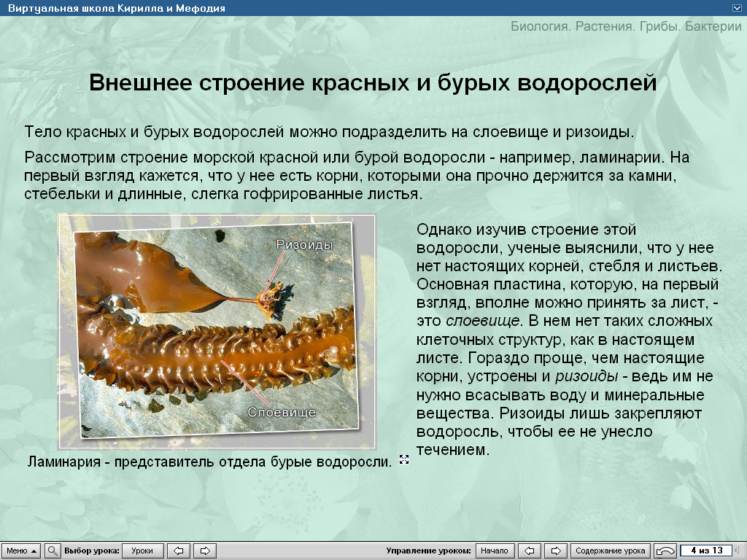The height and width of the screenshot is (560, 747).
Task: Go to previous lesson arrow near Уроки
Action: [x=178, y=551]
